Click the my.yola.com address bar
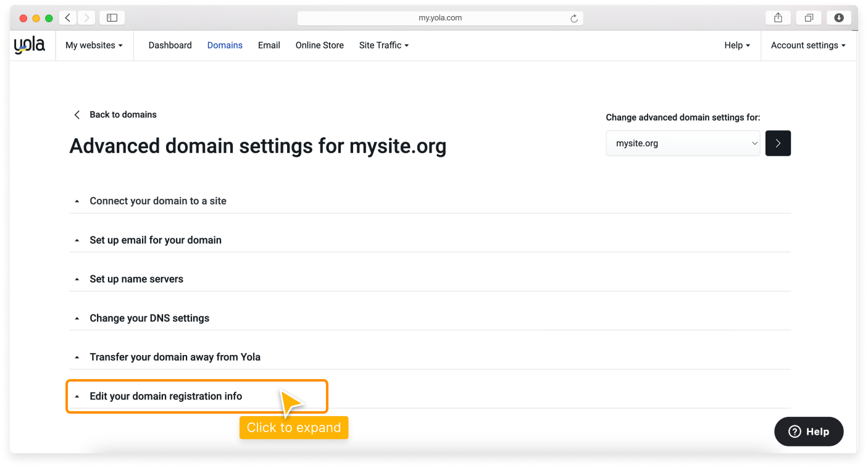Screen dimensions: 868x468 pyautogui.click(x=440, y=17)
